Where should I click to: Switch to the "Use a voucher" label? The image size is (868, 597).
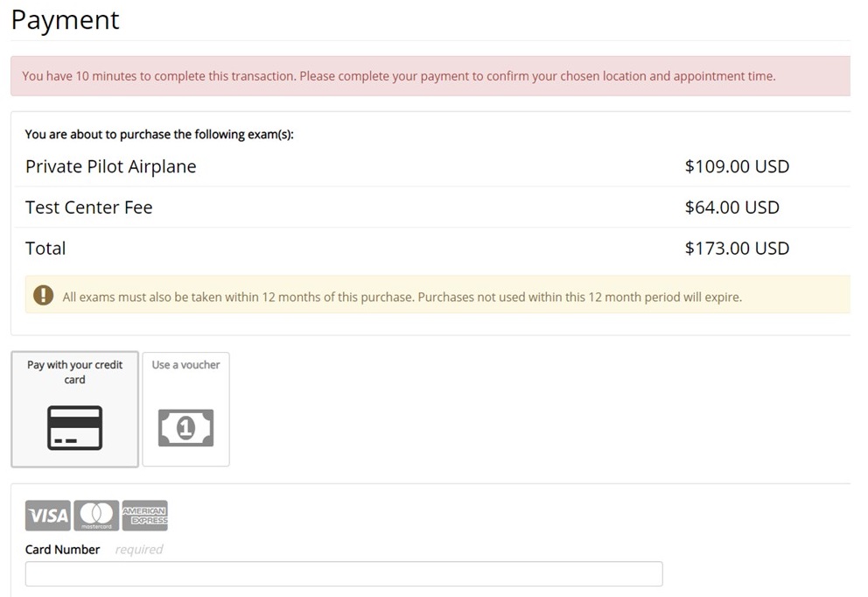185,365
